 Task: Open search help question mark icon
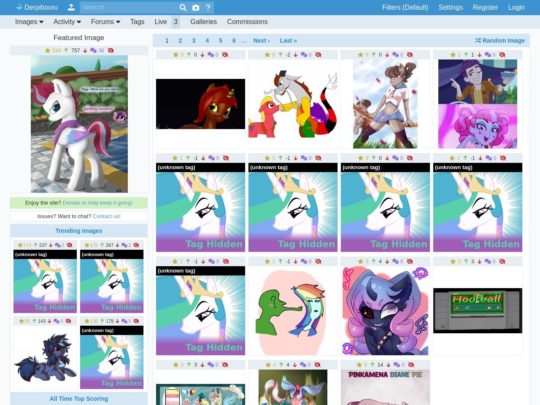[x=208, y=7]
